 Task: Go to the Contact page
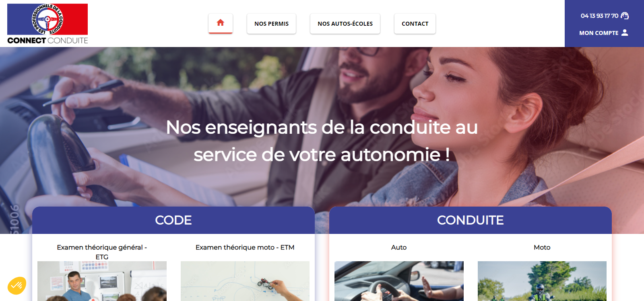pos(415,24)
